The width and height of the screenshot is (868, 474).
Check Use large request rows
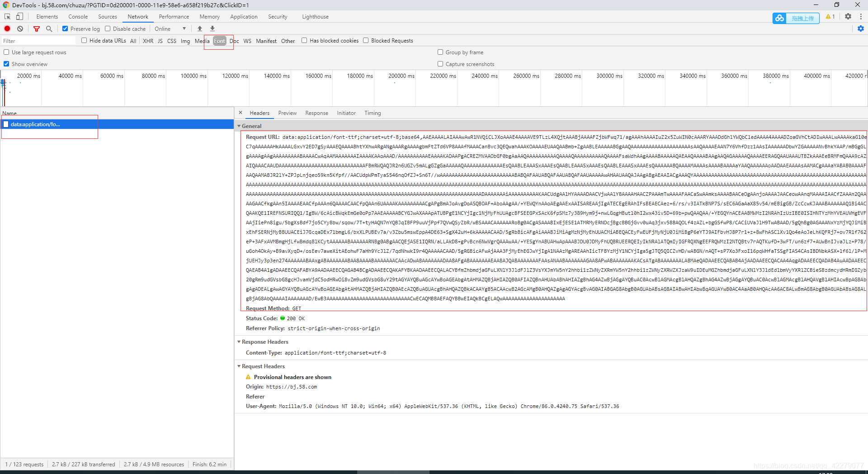pos(6,52)
